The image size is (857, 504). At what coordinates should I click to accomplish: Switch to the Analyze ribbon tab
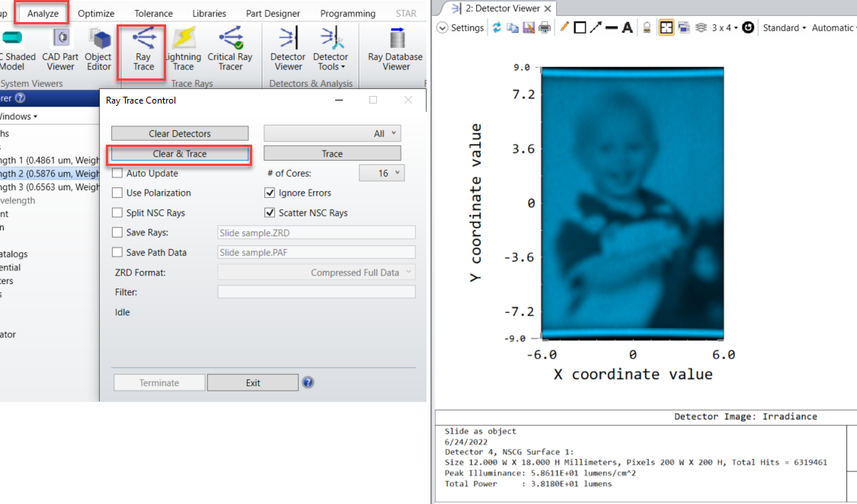pyautogui.click(x=43, y=13)
